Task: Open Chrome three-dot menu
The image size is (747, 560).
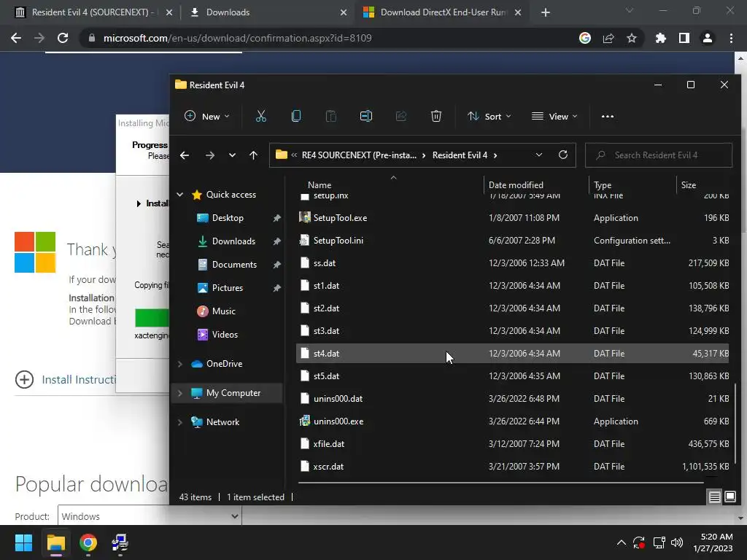Action: (731, 38)
